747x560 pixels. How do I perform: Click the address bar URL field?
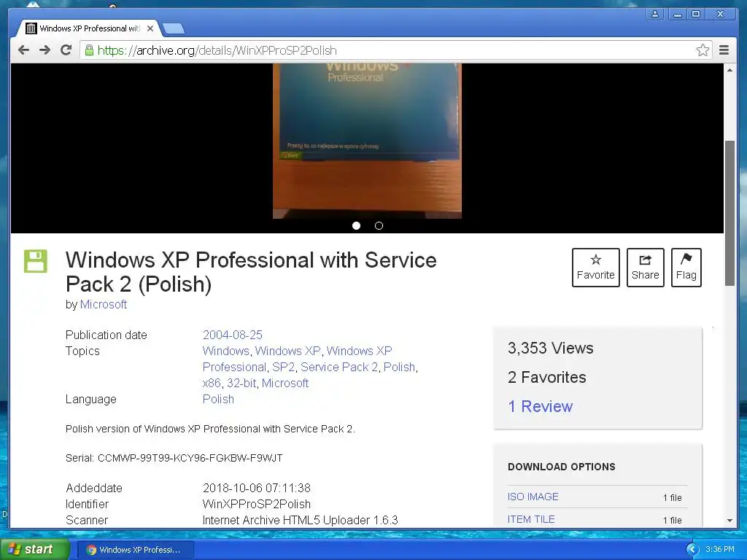click(x=395, y=50)
